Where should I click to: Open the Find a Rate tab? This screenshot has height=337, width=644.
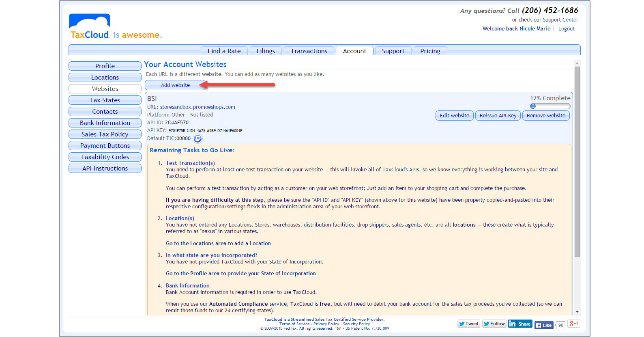(224, 51)
